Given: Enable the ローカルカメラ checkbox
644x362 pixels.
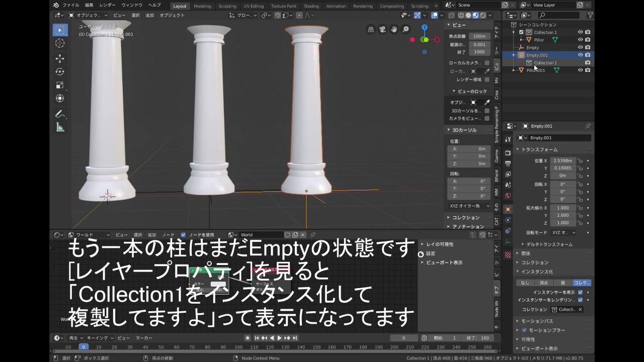Looking at the screenshot, I should click(487, 63).
